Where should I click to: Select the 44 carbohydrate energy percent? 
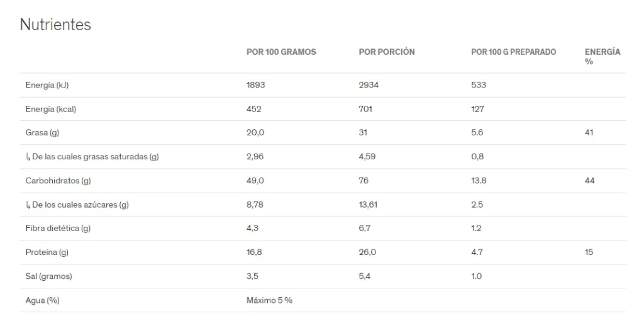(x=589, y=181)
